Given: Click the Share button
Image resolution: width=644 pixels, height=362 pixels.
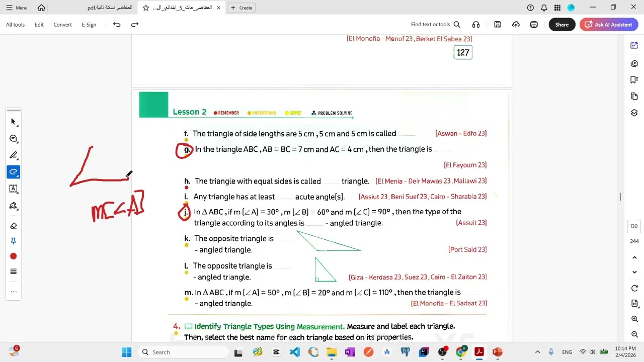Looking at the screenshot, I should point(562,25).
